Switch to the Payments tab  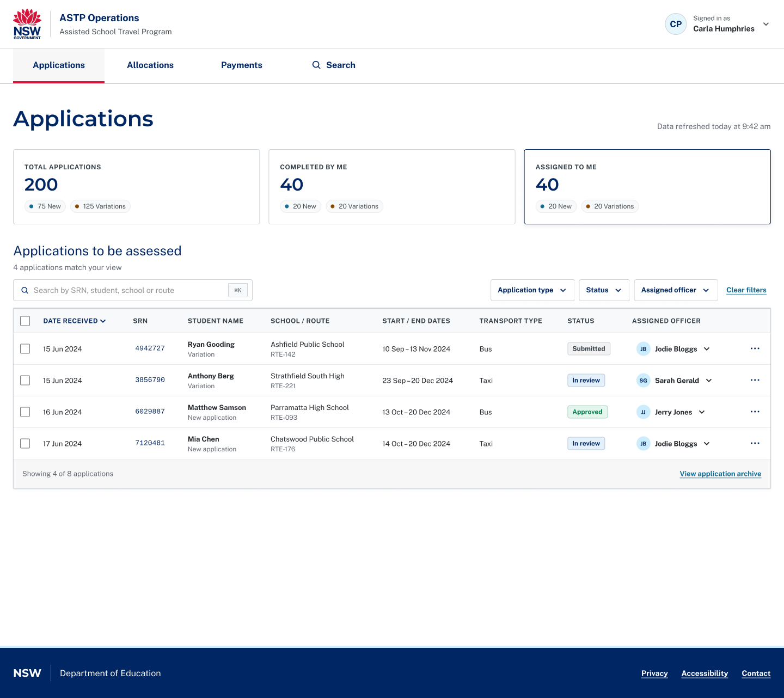click(x=242, y=65)
